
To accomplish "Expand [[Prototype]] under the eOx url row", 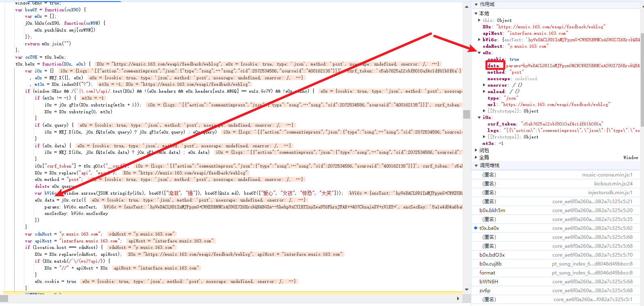I will pos(484,111).
